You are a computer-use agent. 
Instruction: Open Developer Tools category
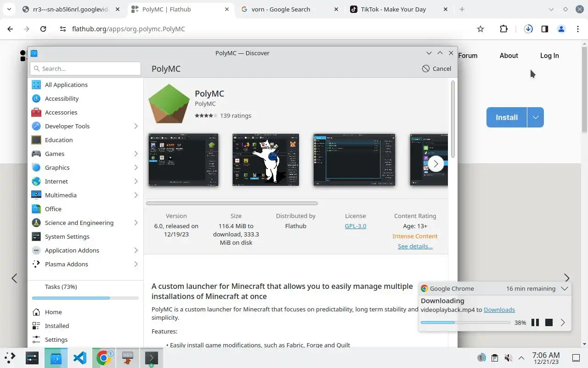(x=85, y=126)
